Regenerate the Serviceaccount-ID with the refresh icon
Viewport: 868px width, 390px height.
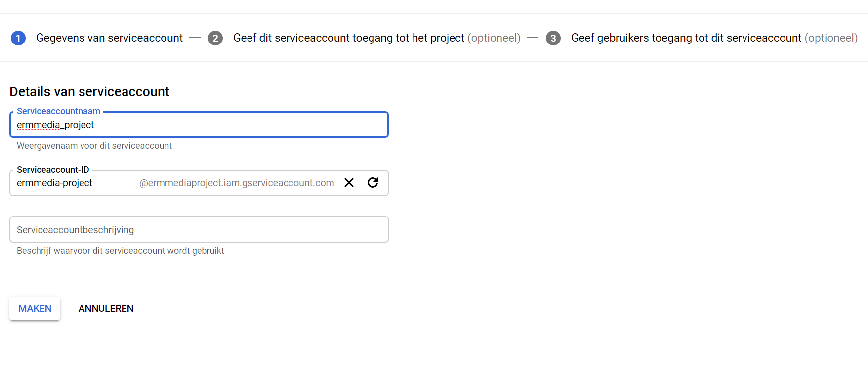[373, 183]
